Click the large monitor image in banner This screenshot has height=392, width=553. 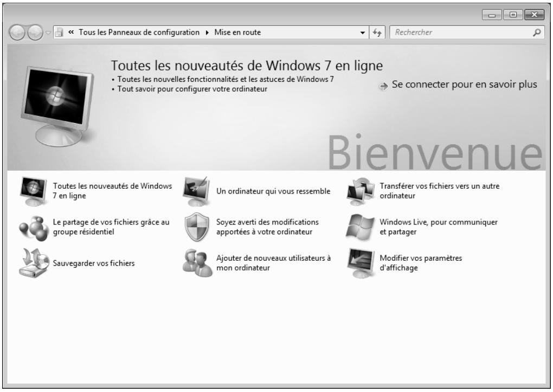pos(58,106)
